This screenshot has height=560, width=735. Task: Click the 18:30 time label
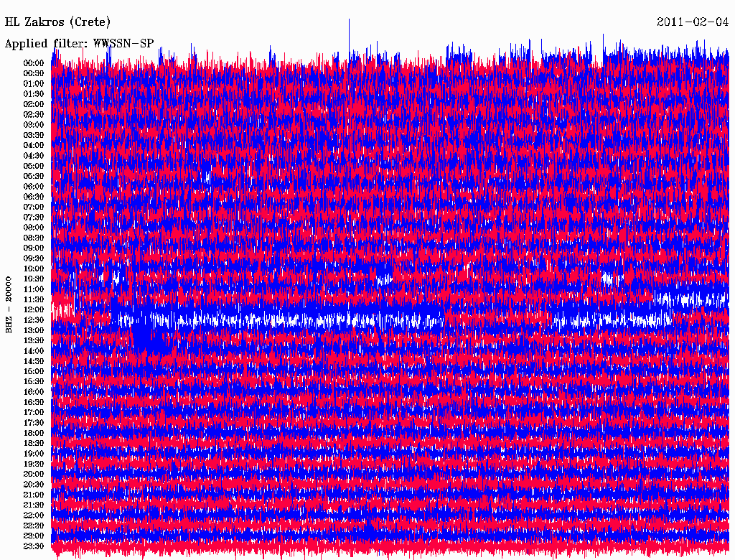click(x=34, y=444)
